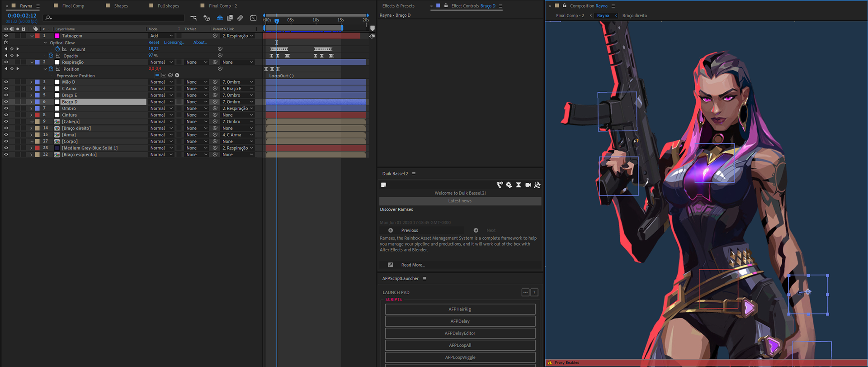Open Mode dropdown for Cintura layer
The height and width of the screenshot is (367, 868).
point(161,115)
